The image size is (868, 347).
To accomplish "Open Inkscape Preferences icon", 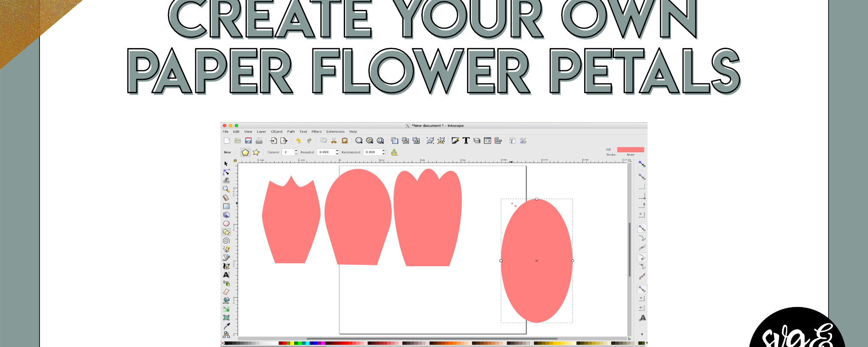I will point(523,141).
